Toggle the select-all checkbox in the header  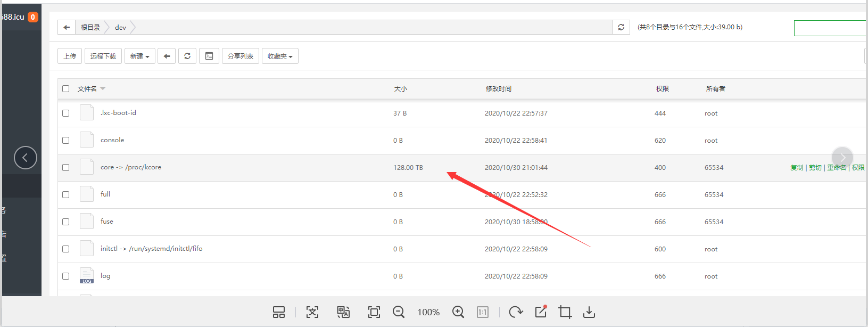point(66,89)
